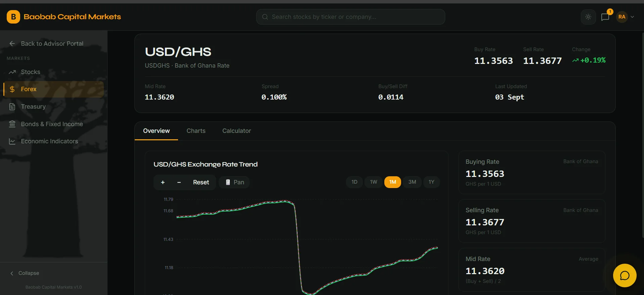Zoom out of the chart with minus

[x=179, y=182]
